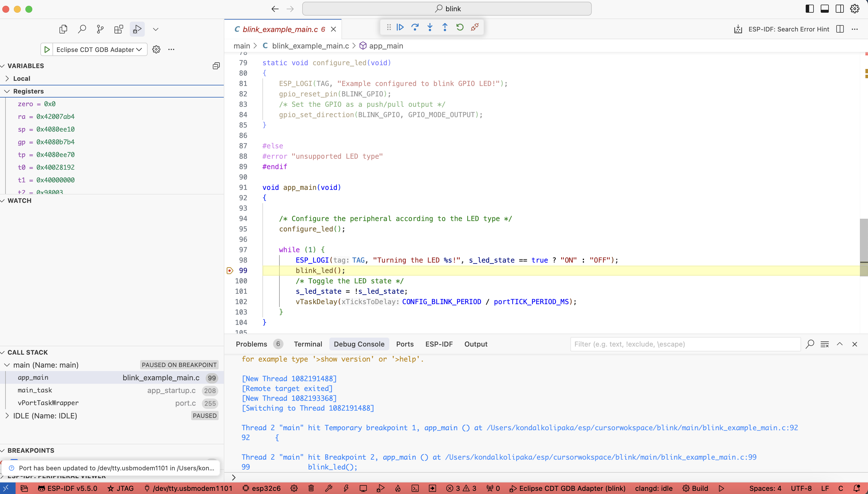Screen dimensions: 868x494
Task: Click the green Start Debugging play button
Action: [47, 50]
